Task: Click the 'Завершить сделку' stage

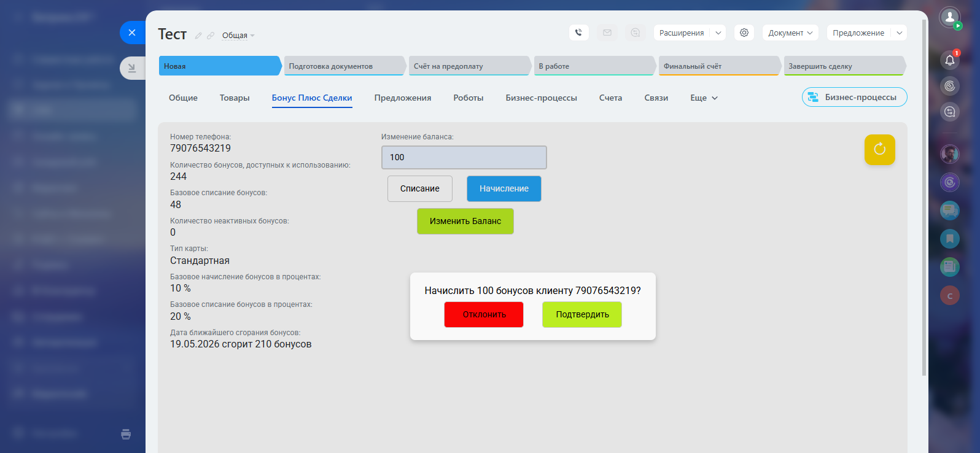Action: (845, 66)
